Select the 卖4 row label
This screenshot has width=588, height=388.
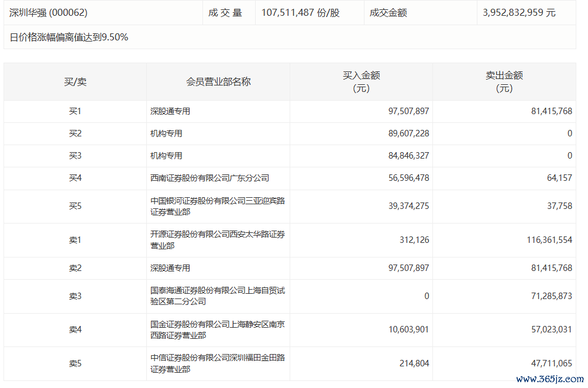point(75,330)
